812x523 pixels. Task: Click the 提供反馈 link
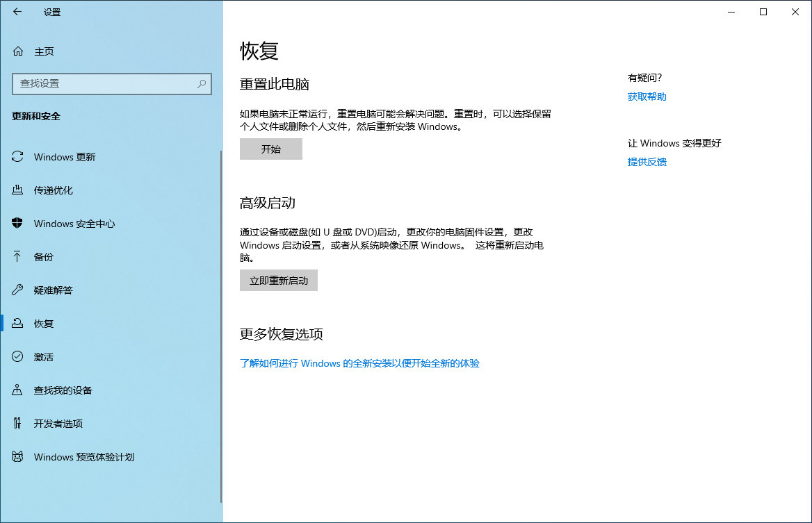click(646, 162)
